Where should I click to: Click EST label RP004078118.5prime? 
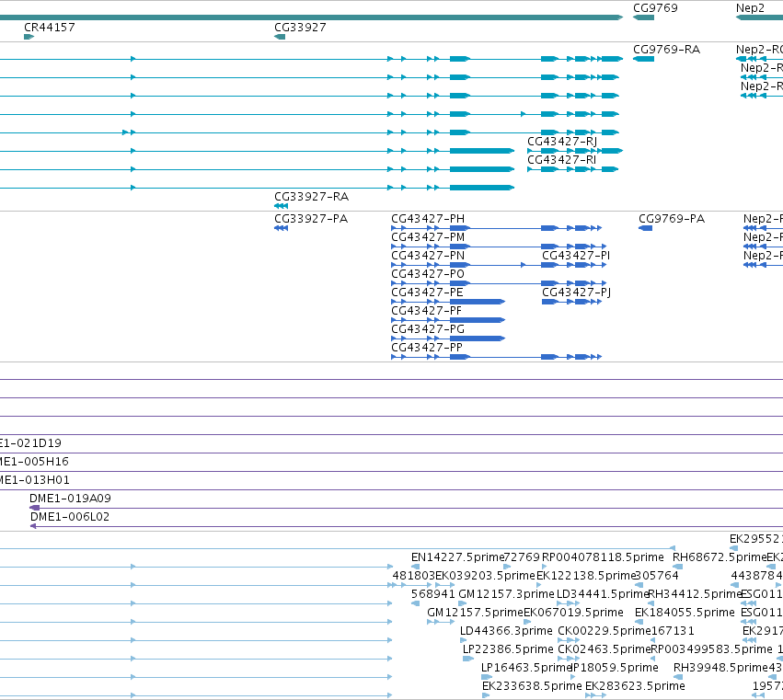[x=604, y=557]
